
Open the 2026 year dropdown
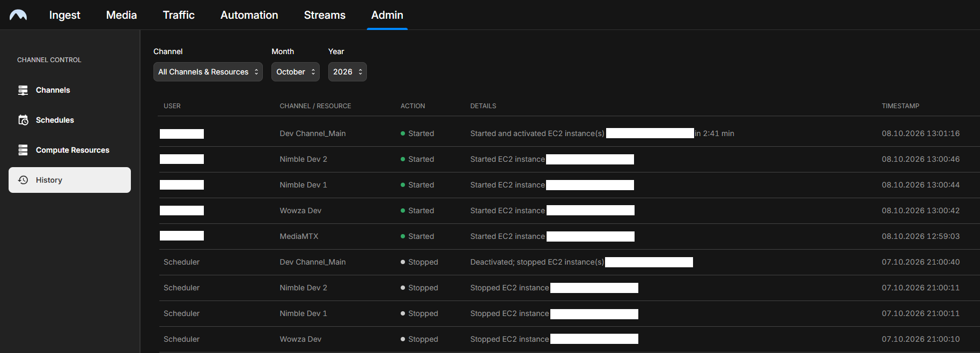click(x=348, y=72)
